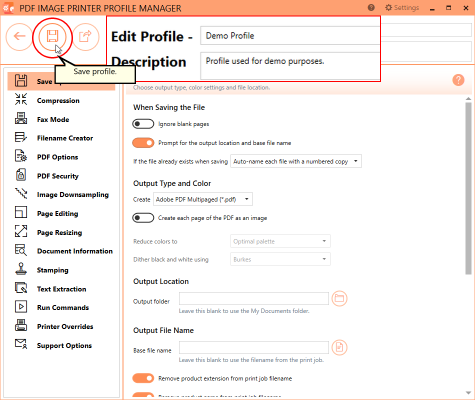Toggle Ignore blank pages switch

143,124
